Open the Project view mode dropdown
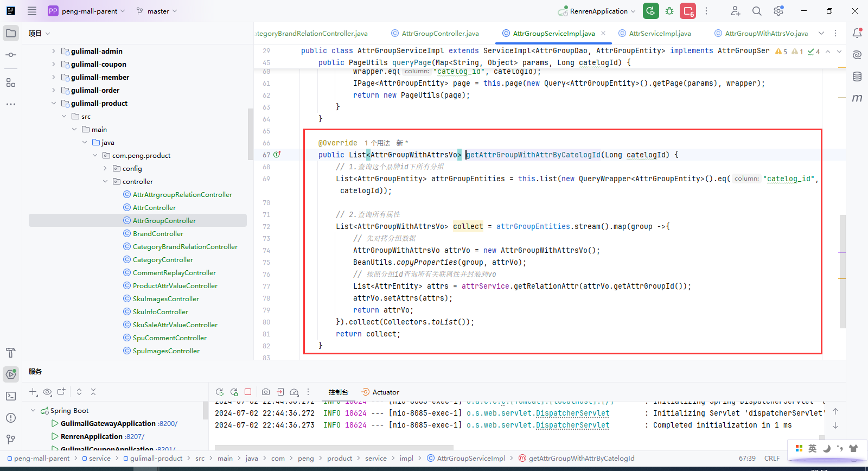Image resolution: width=868 pixels, height=471 pixels. pyautogui.click(x=40, y=33)
